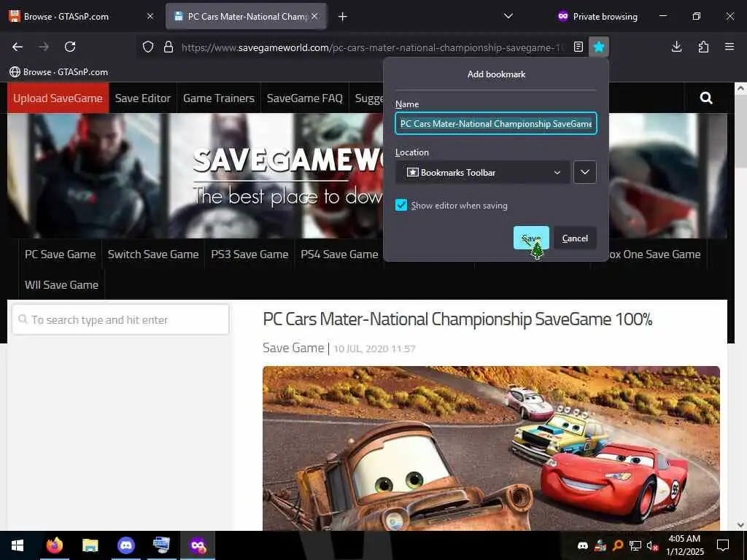The height and width of the screenshot is (560, 747).
Task: Click the List all tabs chevron
Action: [508, 16]
